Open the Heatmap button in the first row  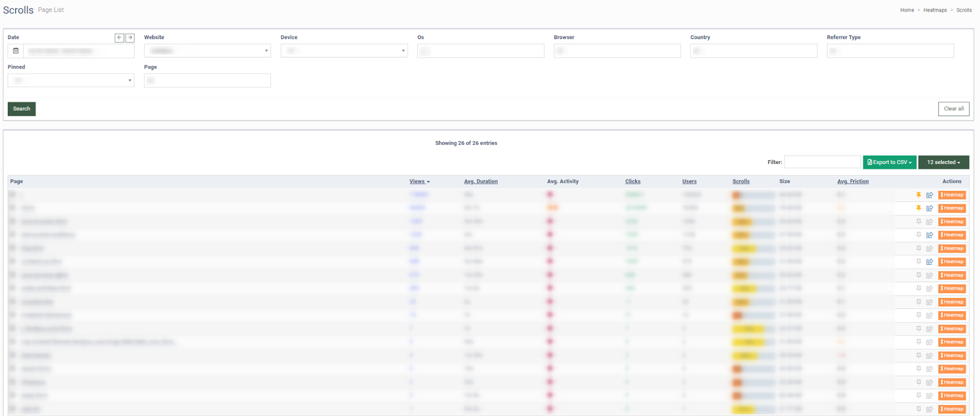click(952, 195)
